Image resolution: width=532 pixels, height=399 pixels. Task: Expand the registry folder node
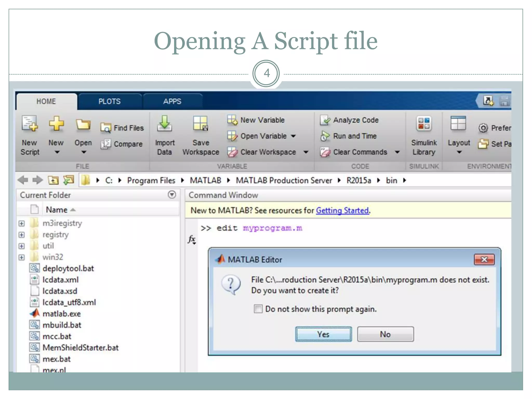coord(22,235)
